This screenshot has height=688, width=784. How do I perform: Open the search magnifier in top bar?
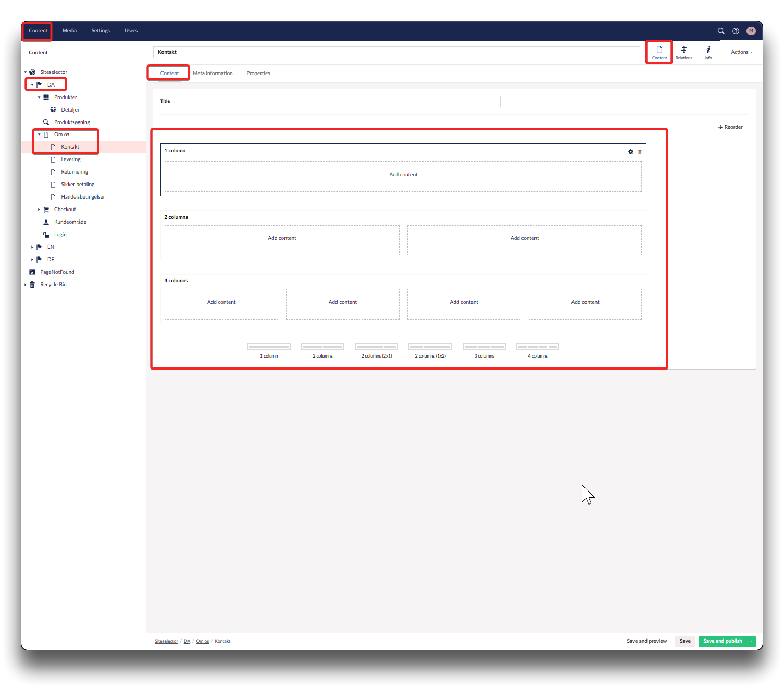(x=721, y=31)
